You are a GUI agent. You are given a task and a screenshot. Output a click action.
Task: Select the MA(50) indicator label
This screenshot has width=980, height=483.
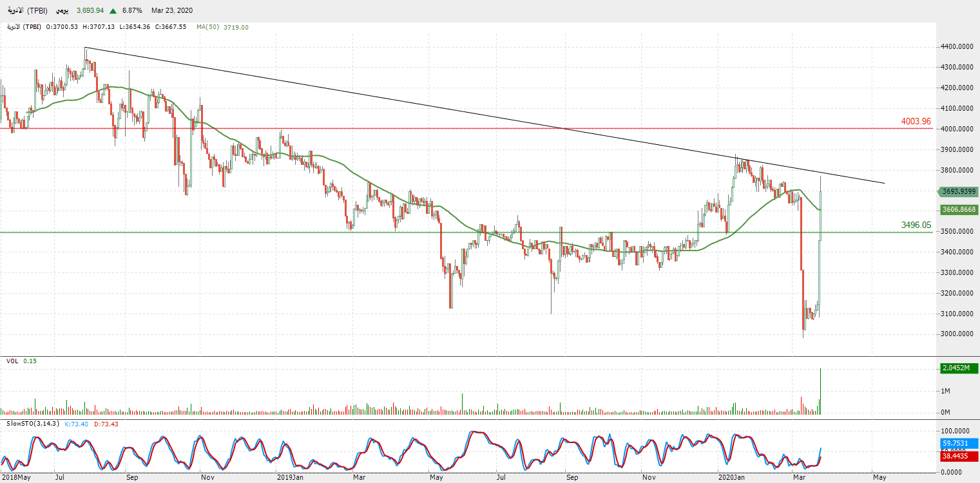pos(208,27)
